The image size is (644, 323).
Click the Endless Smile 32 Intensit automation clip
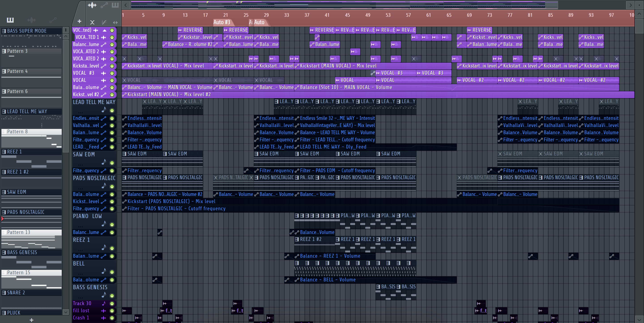coord(335,118)
